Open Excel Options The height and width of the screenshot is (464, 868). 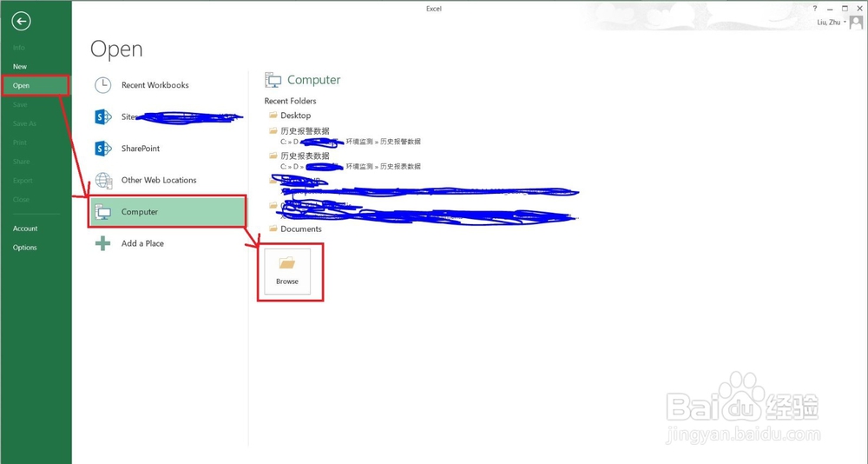pos(25,248)
